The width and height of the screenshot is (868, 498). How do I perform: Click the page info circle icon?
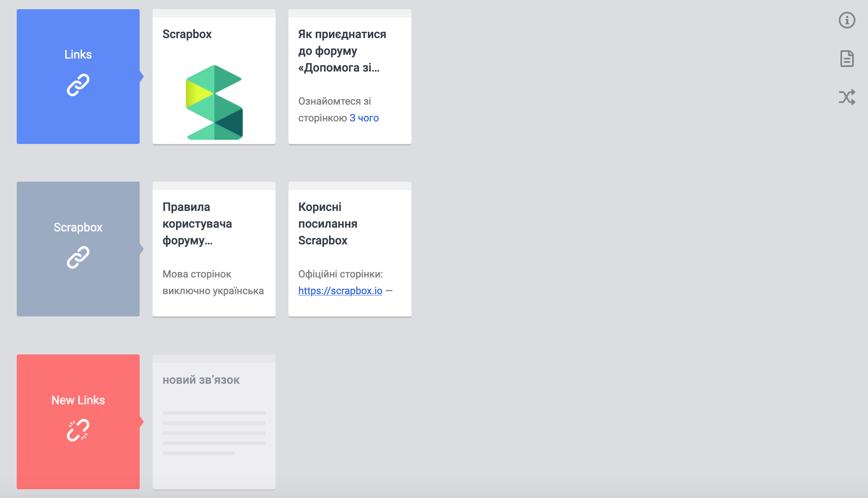pos(847,20)
